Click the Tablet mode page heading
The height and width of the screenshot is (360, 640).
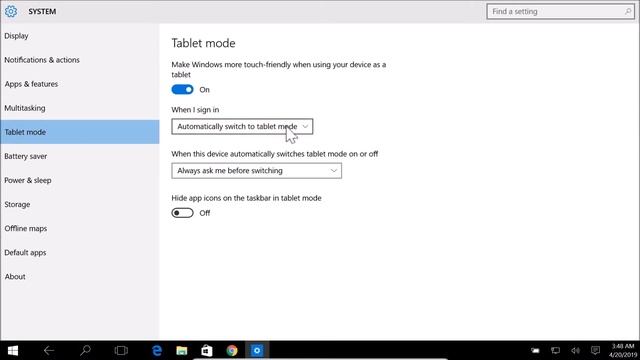tap(203, 43)
